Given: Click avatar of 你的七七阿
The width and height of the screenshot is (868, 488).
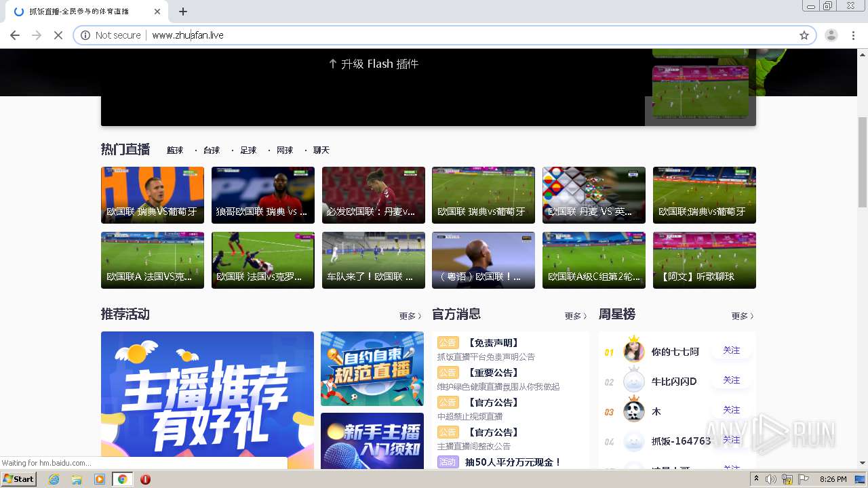Looking at the screenshot, I should [634, 351].
